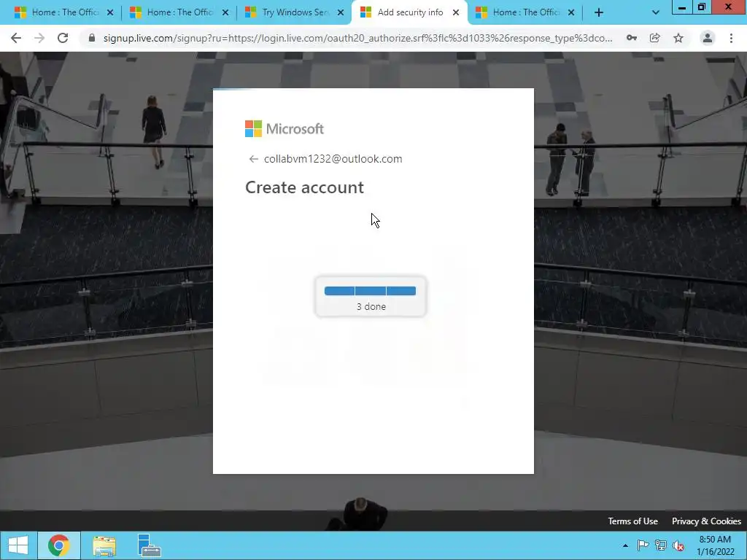Reload the current page
Image resolution: width=747 pixels, height=560 pixels.
pyautogui.click(x=63, y=38)
